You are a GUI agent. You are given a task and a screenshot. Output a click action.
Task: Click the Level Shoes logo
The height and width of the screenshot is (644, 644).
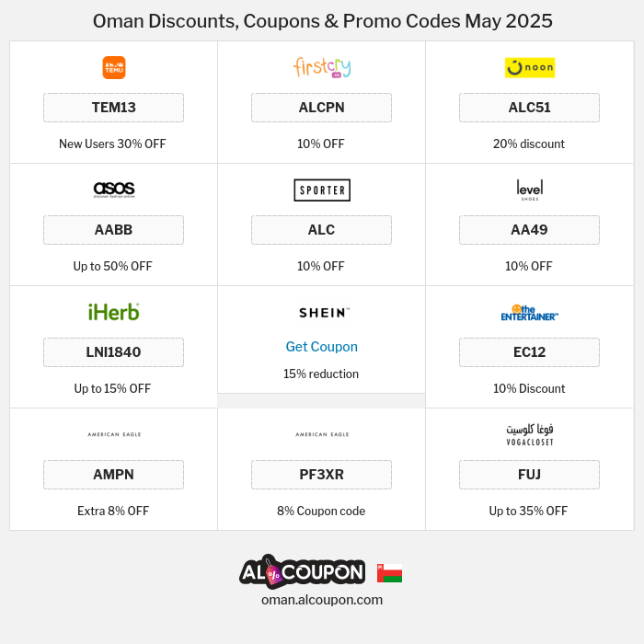pos(529,190)
